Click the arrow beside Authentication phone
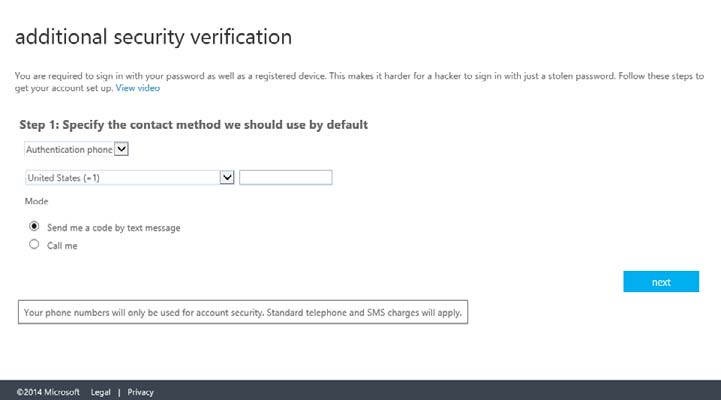 point(122,150)
